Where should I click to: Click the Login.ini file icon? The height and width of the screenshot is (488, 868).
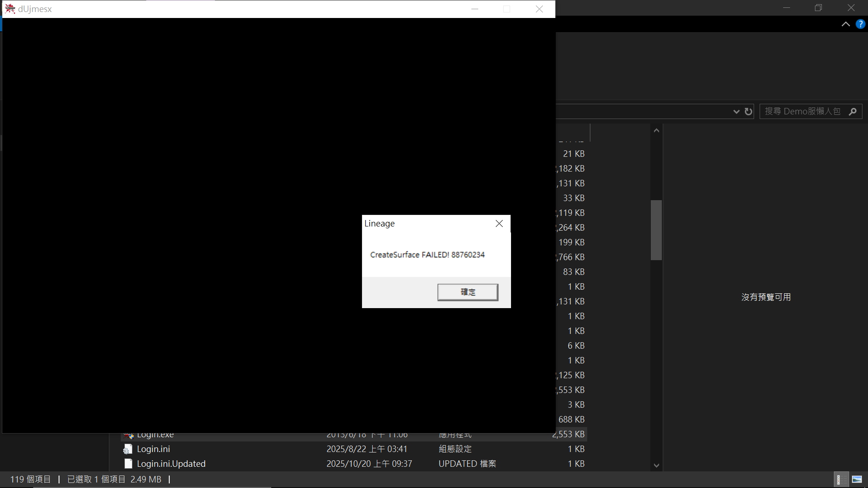(128, 449)
